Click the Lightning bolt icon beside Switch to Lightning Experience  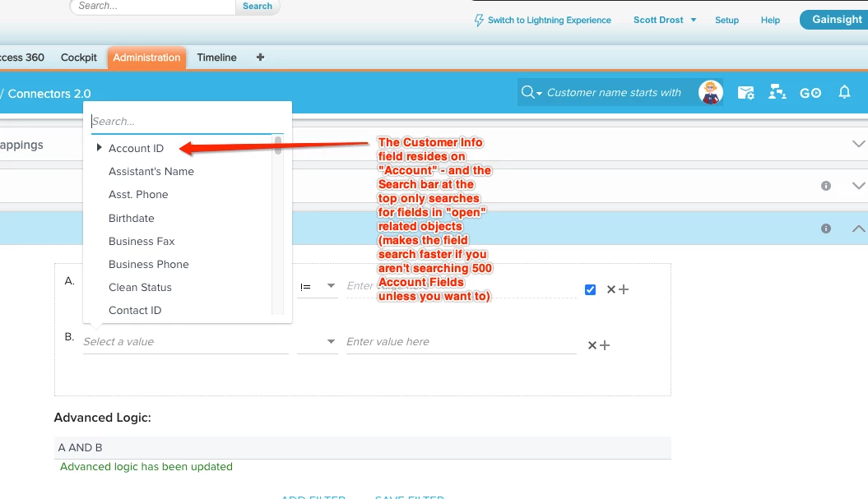tap(479, 21)
